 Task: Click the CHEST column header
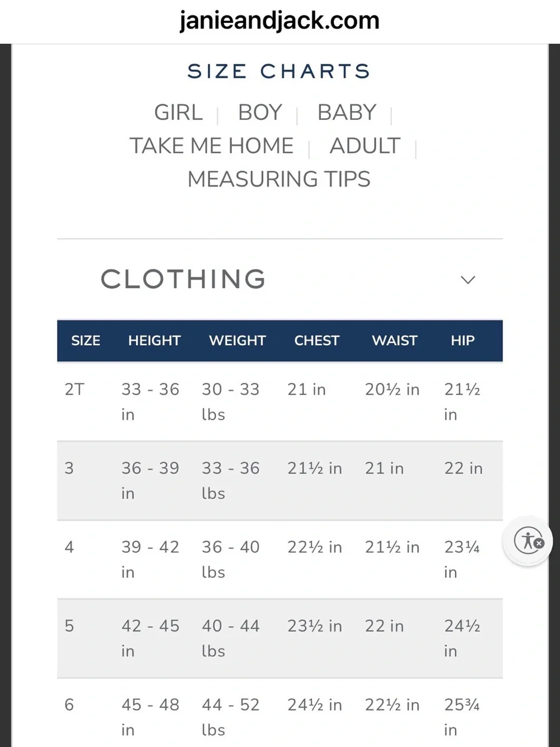317,341
